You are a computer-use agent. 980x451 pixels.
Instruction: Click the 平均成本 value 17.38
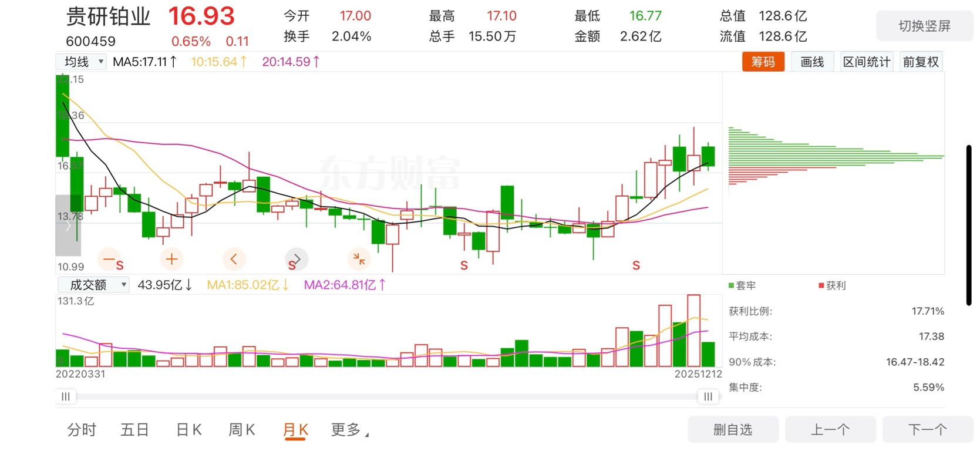pyautogui.click(x=931, y=336)
